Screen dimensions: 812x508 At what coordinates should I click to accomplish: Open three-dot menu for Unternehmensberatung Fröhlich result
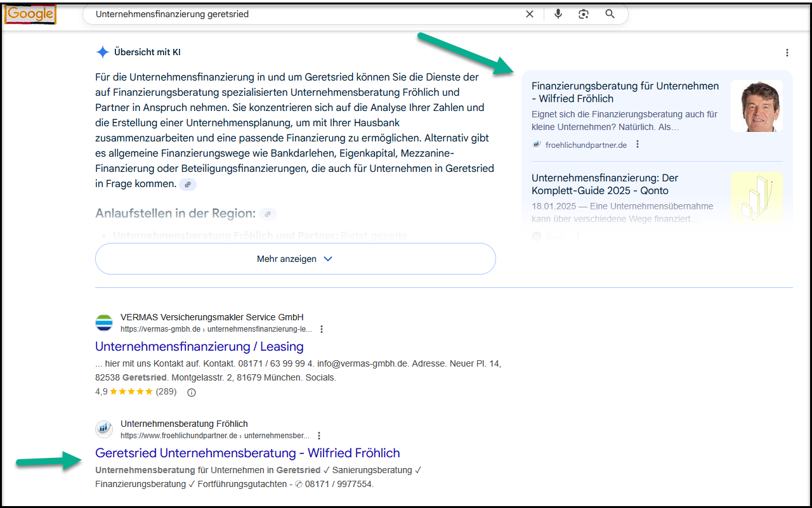(x=319, y=436)
